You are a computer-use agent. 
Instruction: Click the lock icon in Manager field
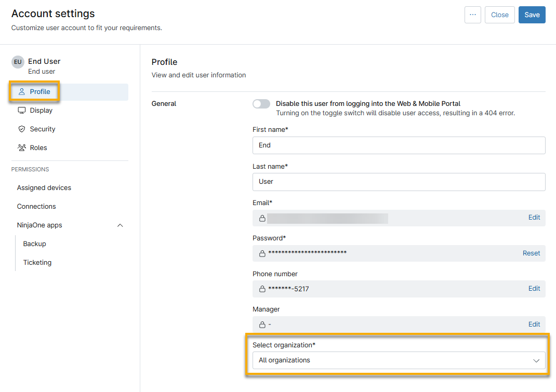click(262, 325)
